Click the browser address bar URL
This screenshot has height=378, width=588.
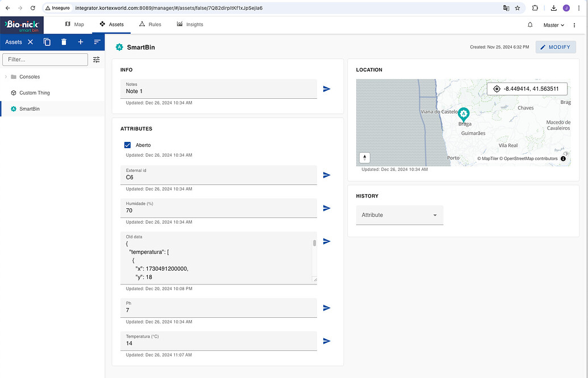pyautogui.click(x=169, y=8)
